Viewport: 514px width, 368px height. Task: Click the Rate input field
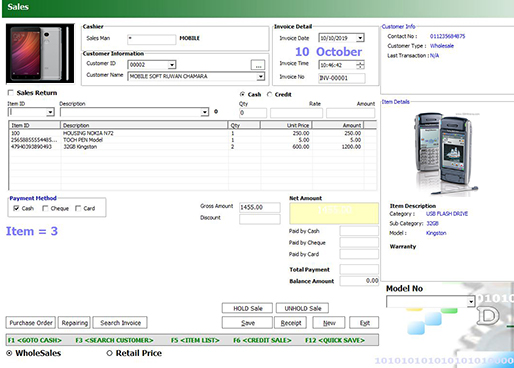(296, 113)
